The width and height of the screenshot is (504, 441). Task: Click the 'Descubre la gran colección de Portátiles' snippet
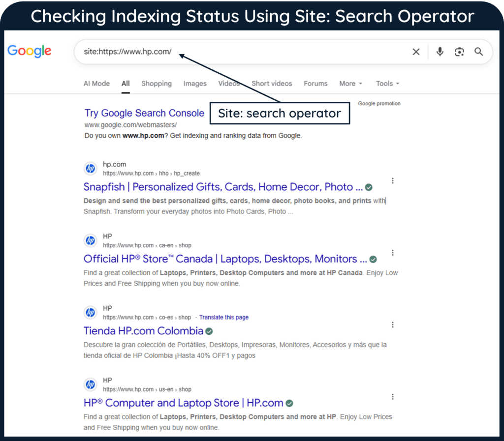click(x=235, y=350)
